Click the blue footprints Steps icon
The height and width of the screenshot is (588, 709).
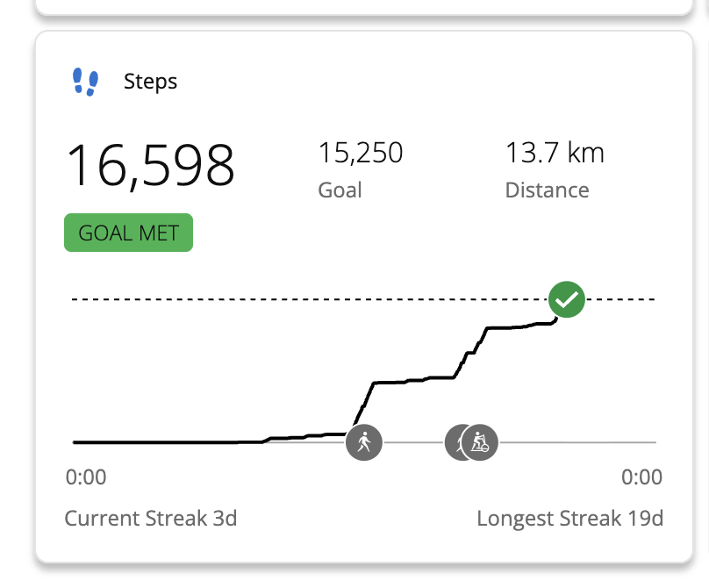[x=85, y=82]
